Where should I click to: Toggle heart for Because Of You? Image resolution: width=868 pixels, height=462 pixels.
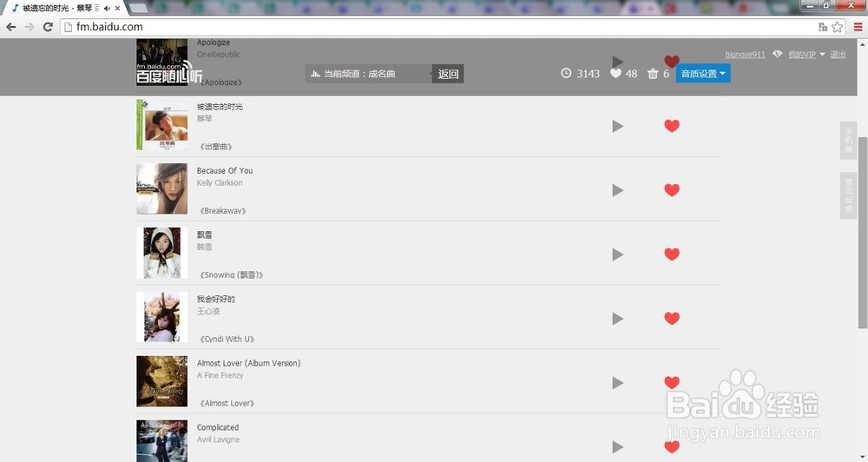point(672,190)
